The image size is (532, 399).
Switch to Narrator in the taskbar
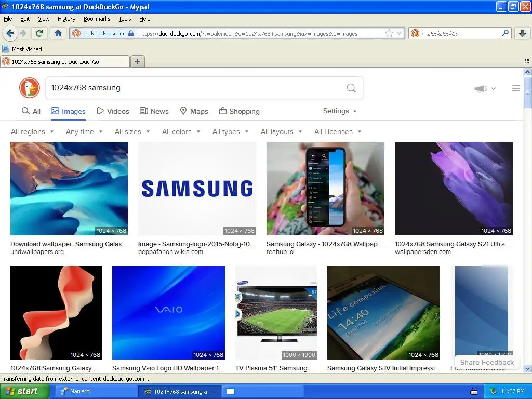(96, 391)
